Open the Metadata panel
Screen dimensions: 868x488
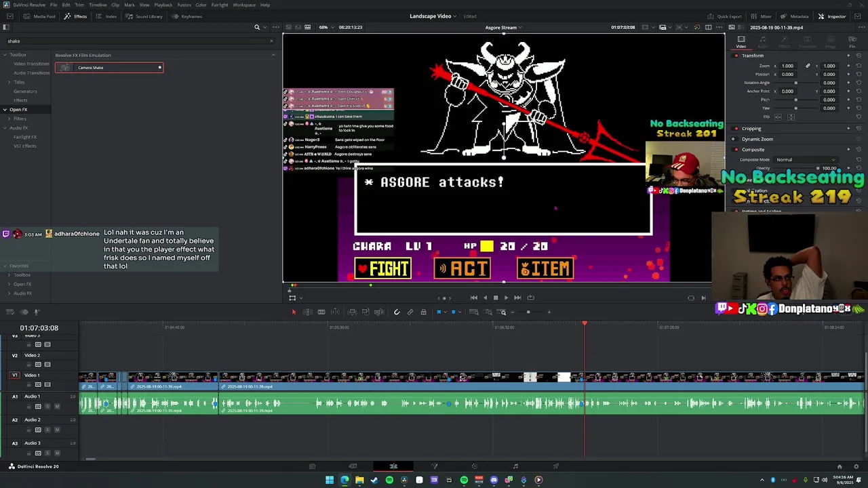(795, 16)
